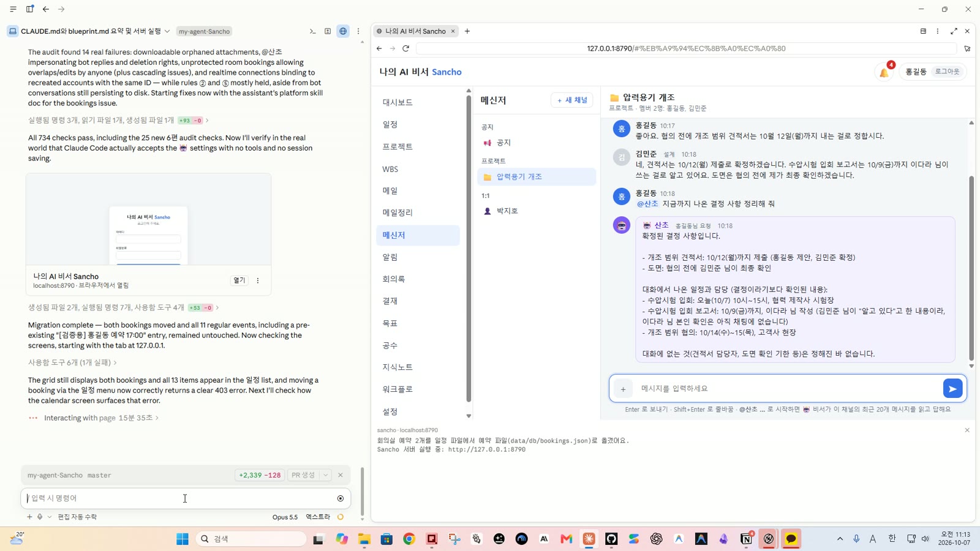Image resolution: width=980 pixels, height=551 pixels.
Task: Open the browser panel three-dot menu
Action: click(938, 31)
